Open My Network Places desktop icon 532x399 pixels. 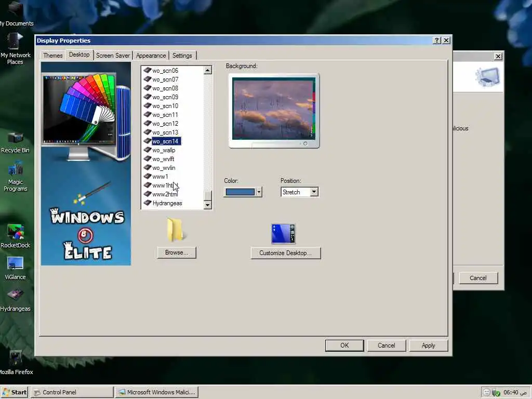coord(15,49)
